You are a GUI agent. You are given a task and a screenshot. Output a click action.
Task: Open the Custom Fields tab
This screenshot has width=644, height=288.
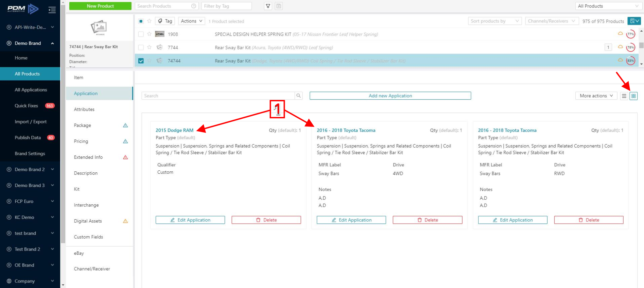tap(99, 237)
